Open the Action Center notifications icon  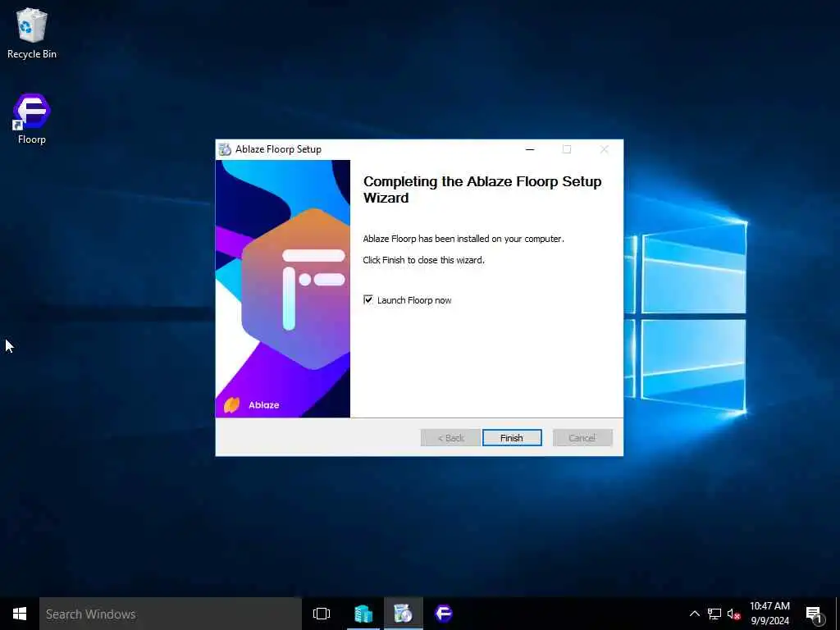coord(815,615)
